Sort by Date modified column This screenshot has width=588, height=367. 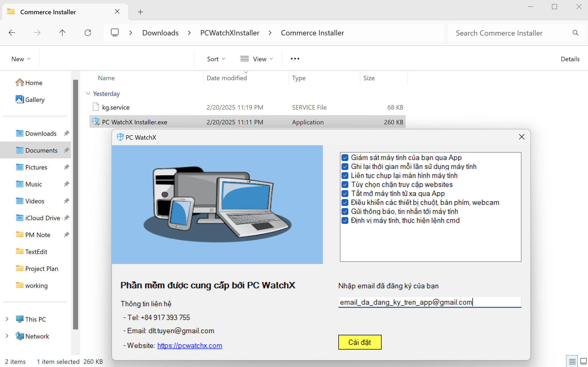pos(227,78)
